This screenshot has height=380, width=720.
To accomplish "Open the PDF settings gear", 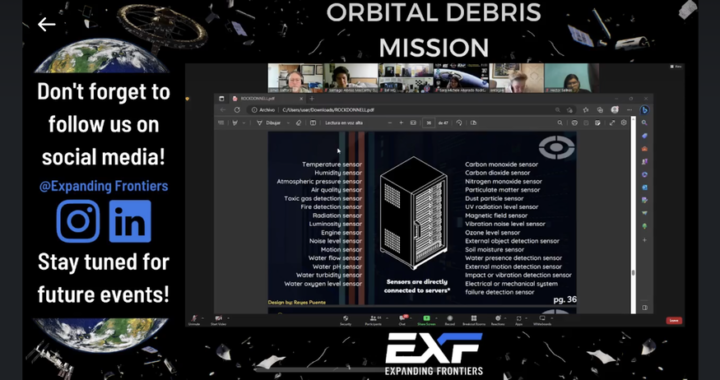I will (624, 123).
